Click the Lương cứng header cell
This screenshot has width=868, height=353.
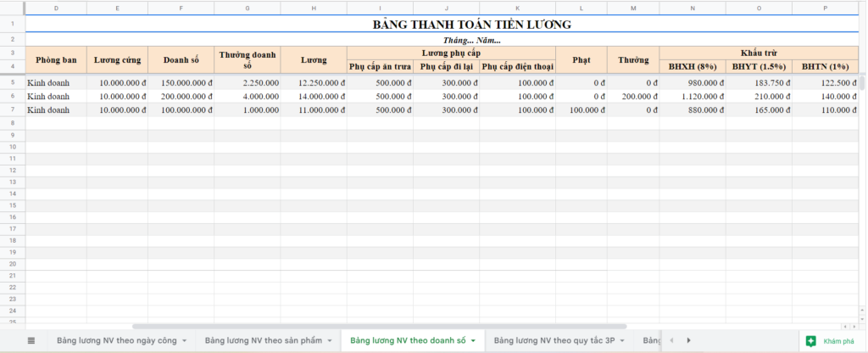[x=117, y=60]
